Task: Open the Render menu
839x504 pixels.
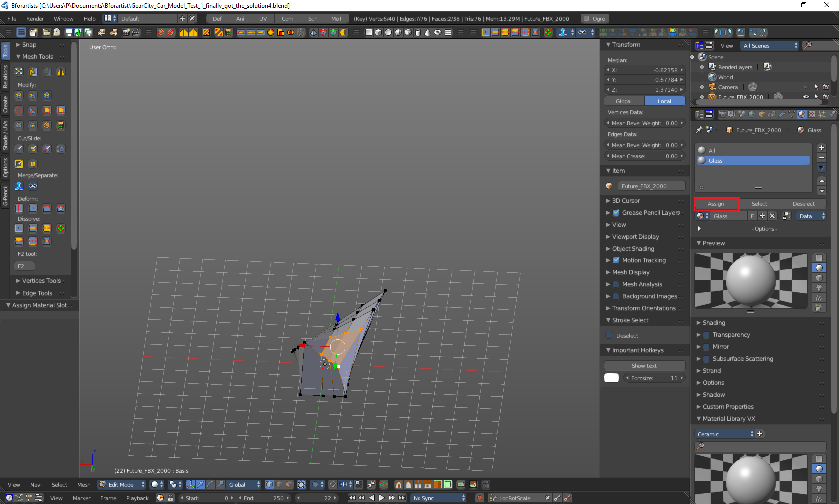Action: point(35,19)
